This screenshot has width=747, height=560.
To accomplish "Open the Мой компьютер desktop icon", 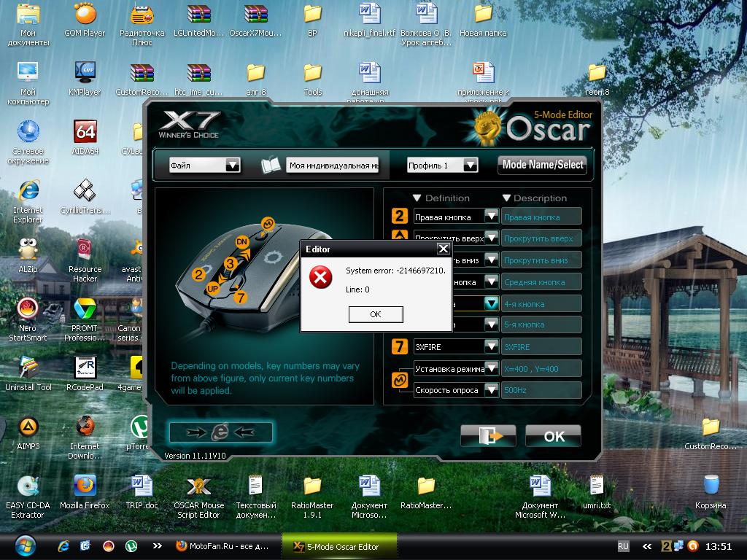I will [x=28, y=84].
